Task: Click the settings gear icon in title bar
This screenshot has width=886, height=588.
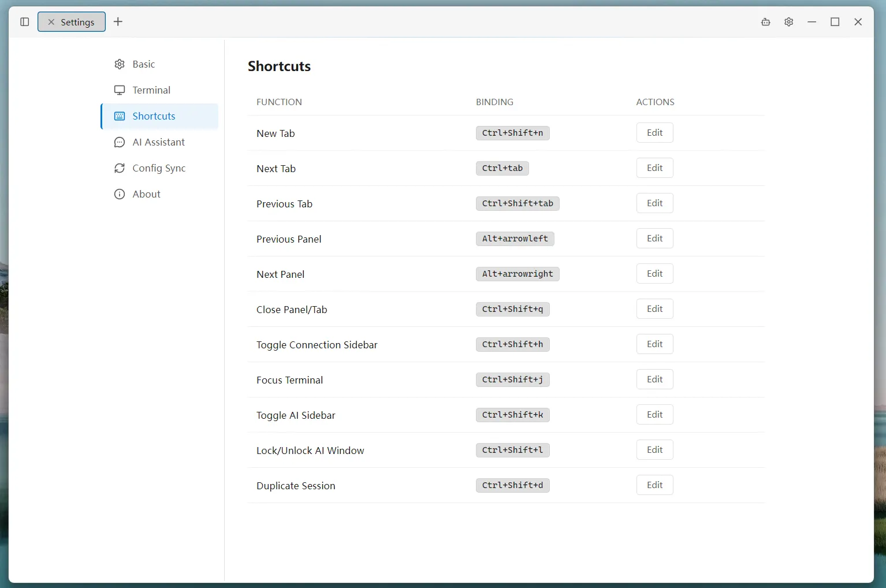Action: [789, 22]
